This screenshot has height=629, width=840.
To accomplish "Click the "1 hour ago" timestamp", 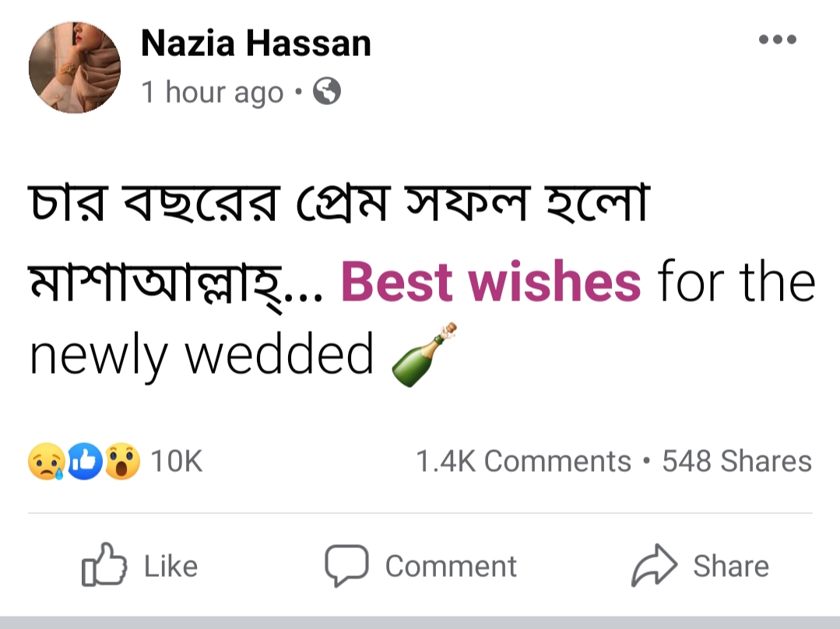I will click(x=212, y=93).
